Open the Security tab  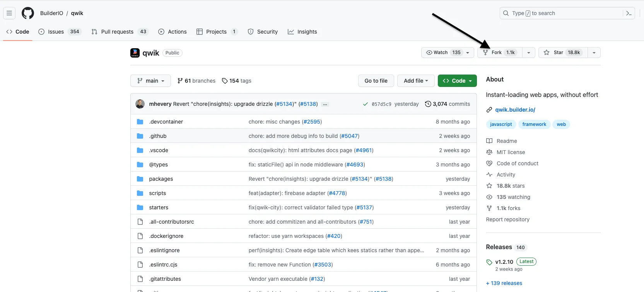(x=263, y=32)
